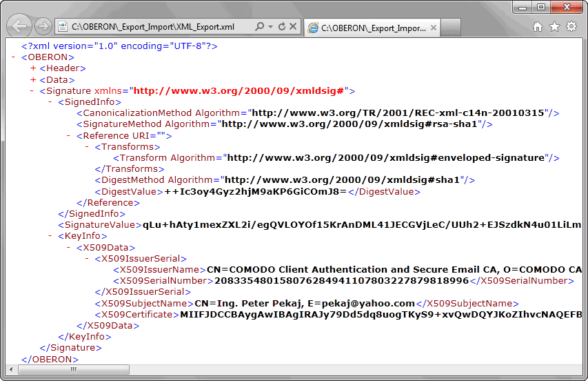The image size is (588, 381).
Task: Click the Stop loading X in address bar
Action: pos(293,27)
